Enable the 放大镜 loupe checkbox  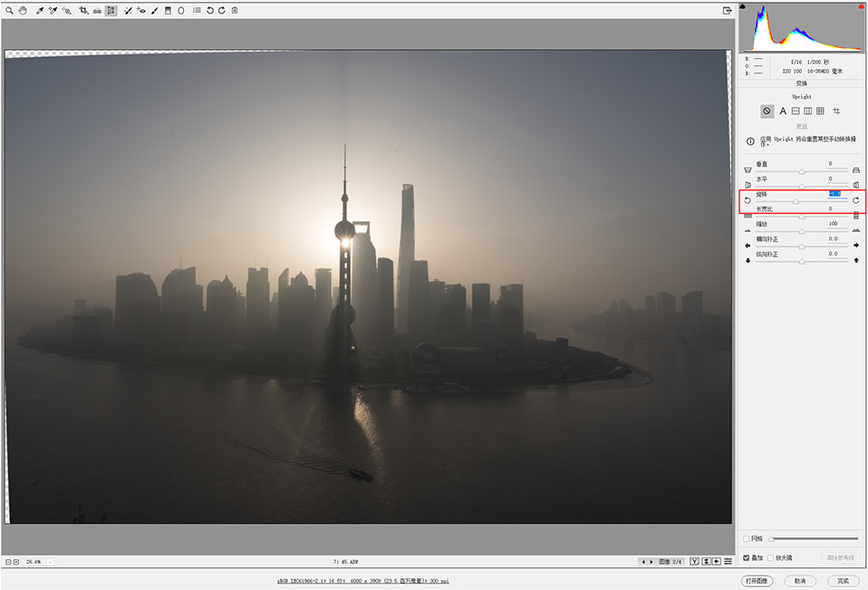770,557
